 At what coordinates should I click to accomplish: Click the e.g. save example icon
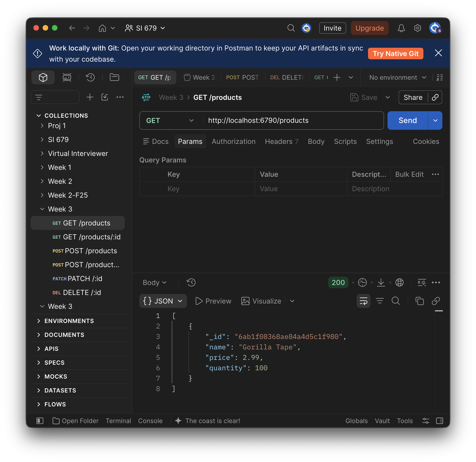422,282
